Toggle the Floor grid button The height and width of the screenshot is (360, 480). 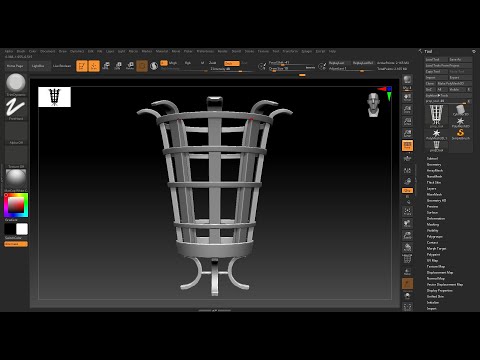[407, 158]
